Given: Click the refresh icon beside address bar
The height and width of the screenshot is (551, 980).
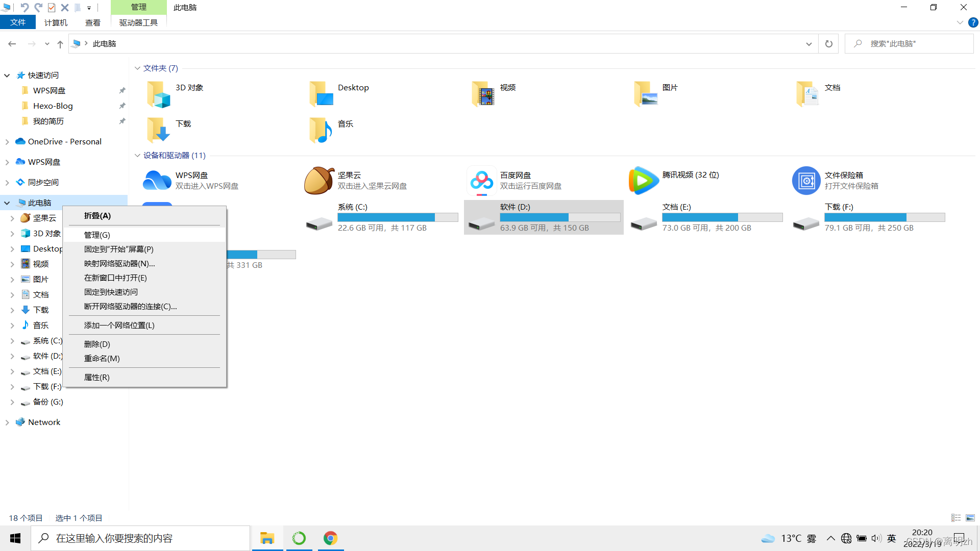Looking at the screenshot, I should coord(829,44).
